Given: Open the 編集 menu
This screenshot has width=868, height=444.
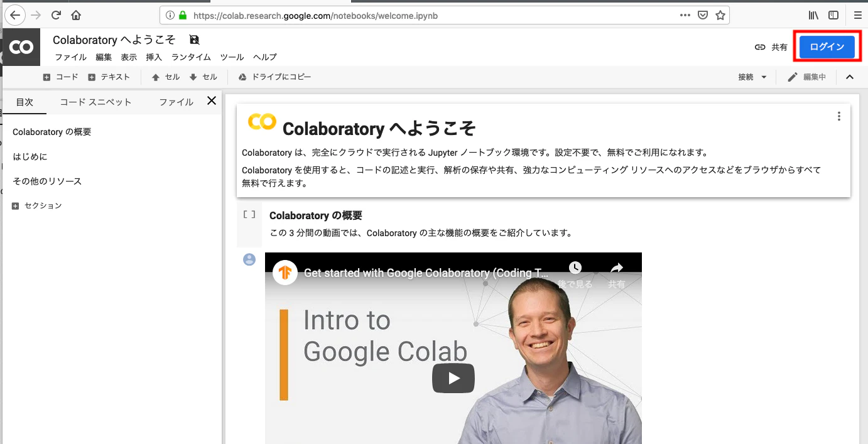Looking at the screenshot, I should 104,57.
